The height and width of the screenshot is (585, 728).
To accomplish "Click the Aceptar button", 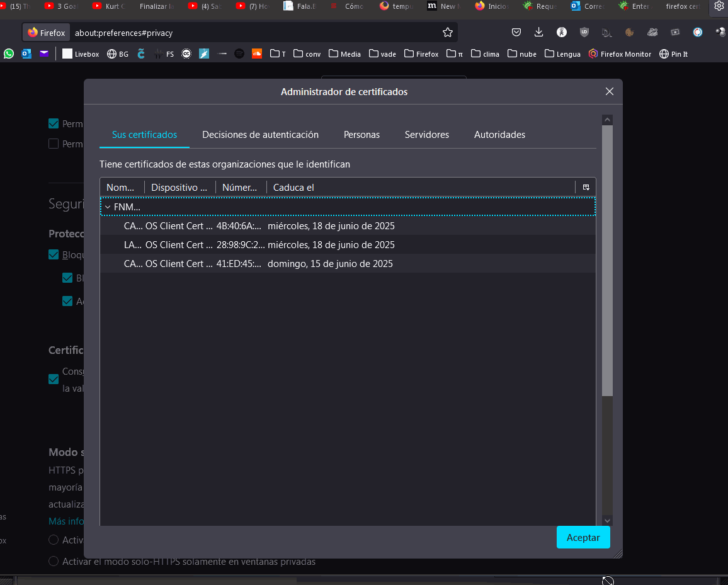I will (583, 537).
